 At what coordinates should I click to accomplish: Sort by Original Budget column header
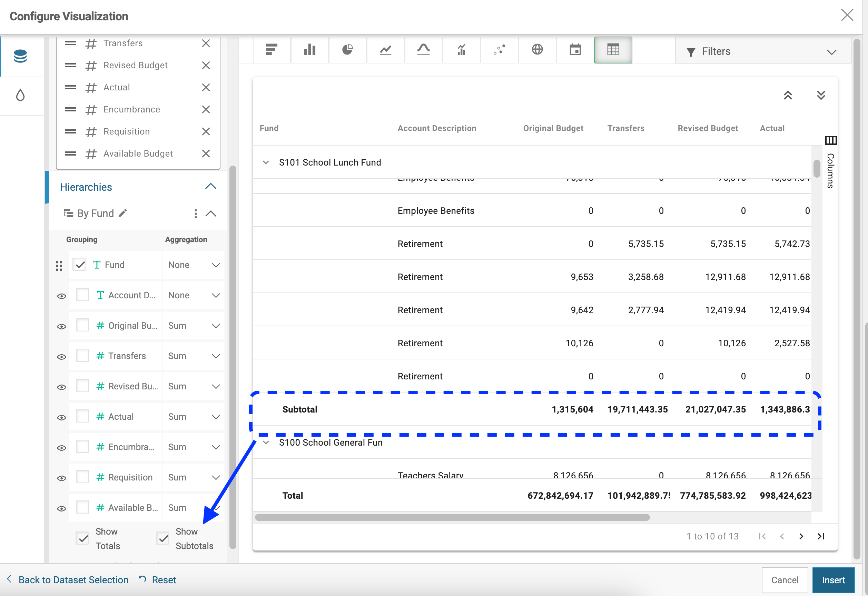[x=553, y=128]
